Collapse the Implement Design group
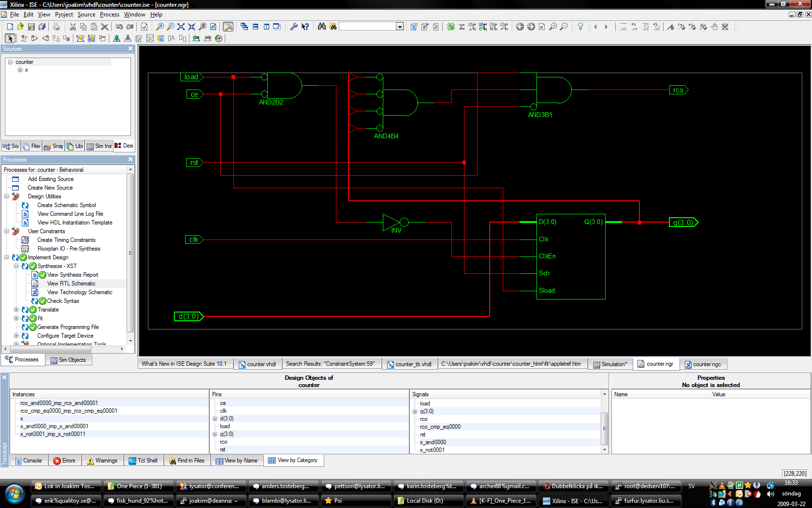Image resolution: width=812 pixels, height=508 pixels. 7,257
